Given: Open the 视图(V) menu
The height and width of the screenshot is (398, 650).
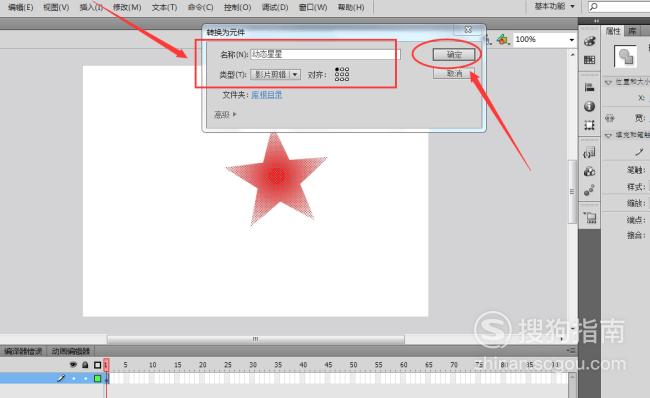Looking at the screenshot, I should point(56,7).
